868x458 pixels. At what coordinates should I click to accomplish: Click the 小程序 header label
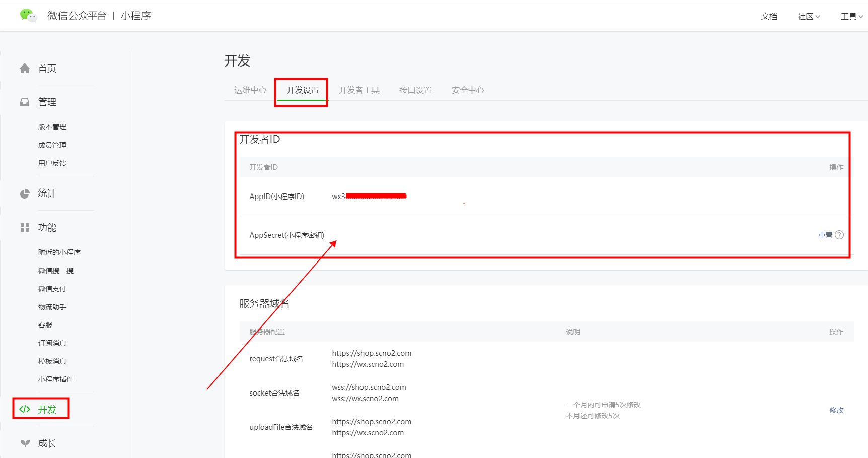click(136, 16)
